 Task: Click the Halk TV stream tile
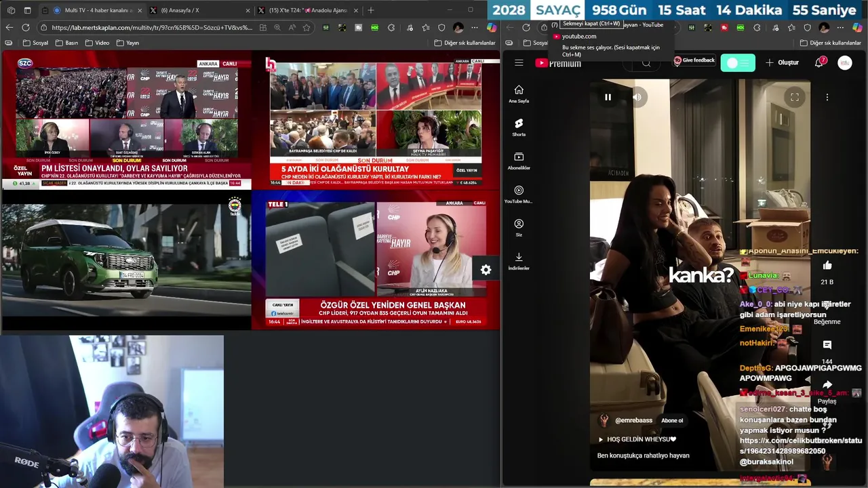click(x=376, y=121)
